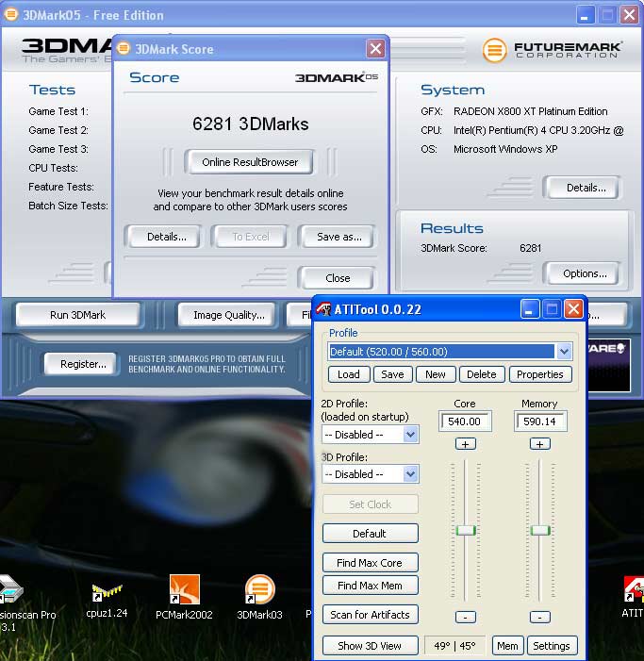Click the 'CPU Tests:' label
Image resolution: width=644 pixels, height=661 pixels.
point(53,168)
